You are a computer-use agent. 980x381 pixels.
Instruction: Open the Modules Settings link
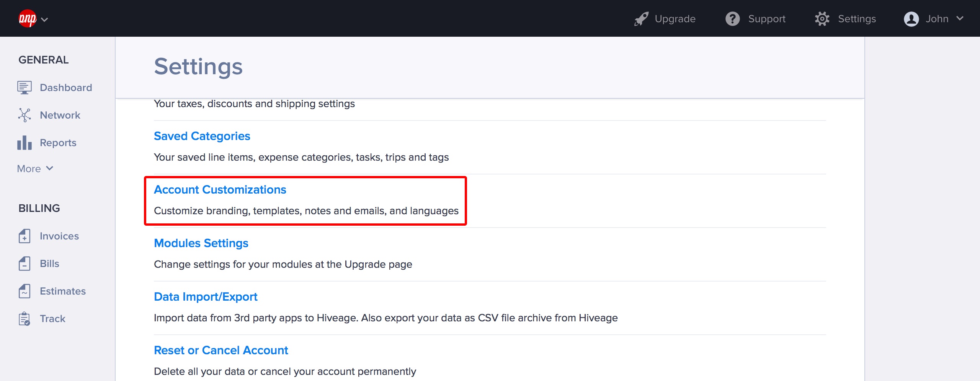[201, 243]
